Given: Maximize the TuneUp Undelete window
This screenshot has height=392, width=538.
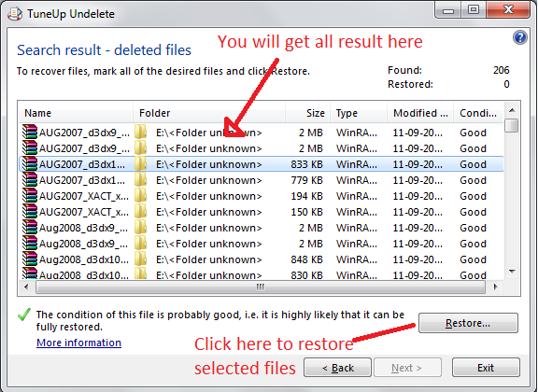Looking at the screenshot, I should coord(474,9).
